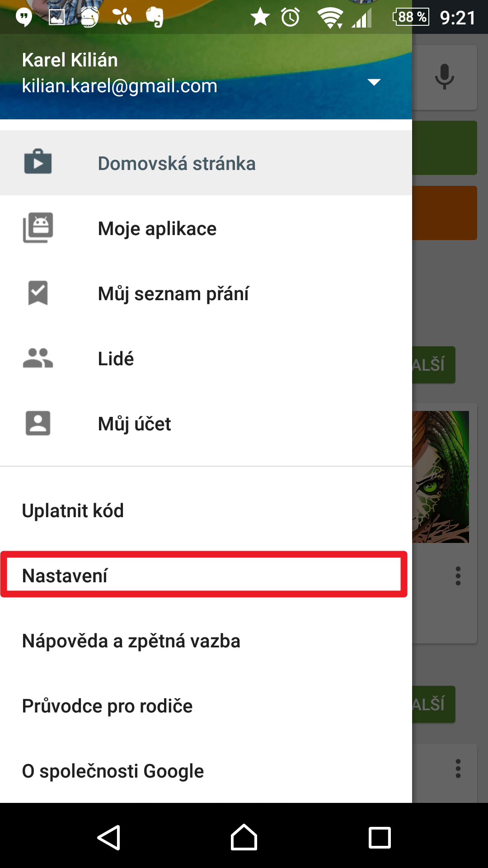Open O společnosti Google entry
The width and height of the screenshot is (488, 868).
(x=206, y=771)
